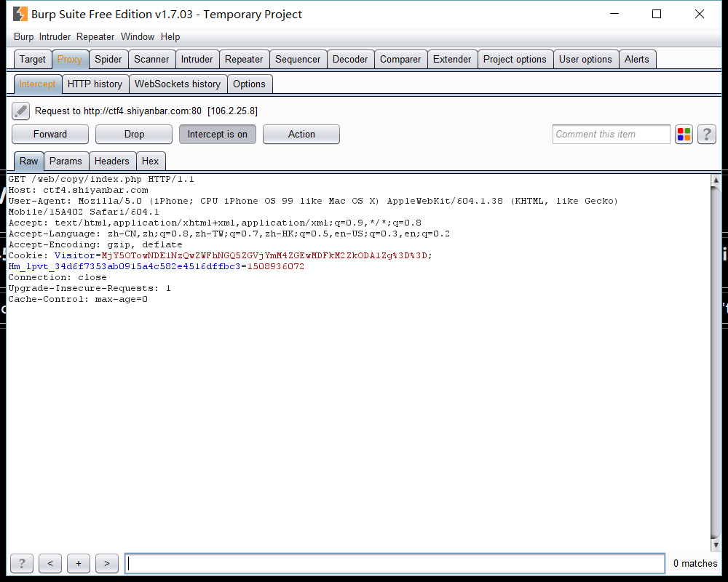Image resolution: width=728 pixels, height=582 pixels.
Task: Open the HTTP history sub-tab
Action: [95, 84]
